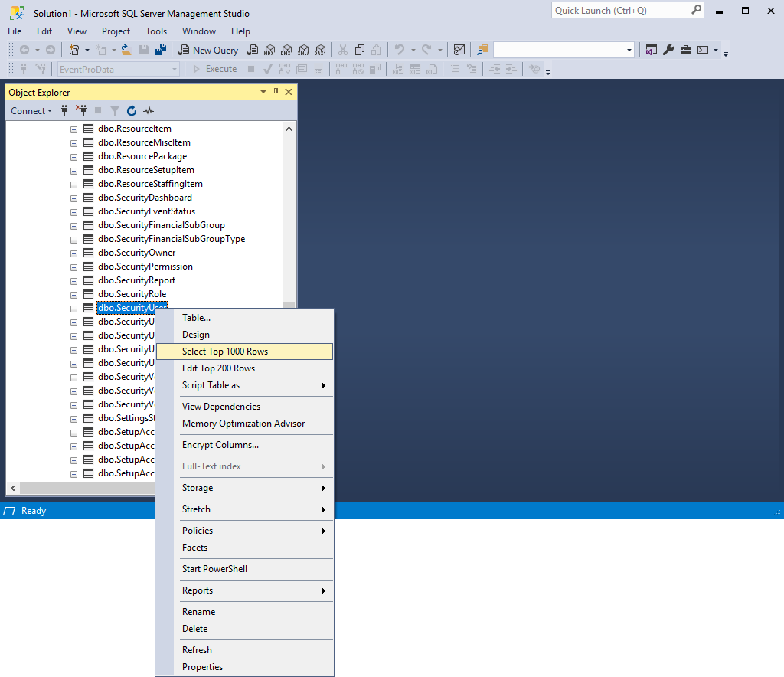784x677 pixels.
Task: Open the New Project dropdown arrow
Action: click(87, 50)
